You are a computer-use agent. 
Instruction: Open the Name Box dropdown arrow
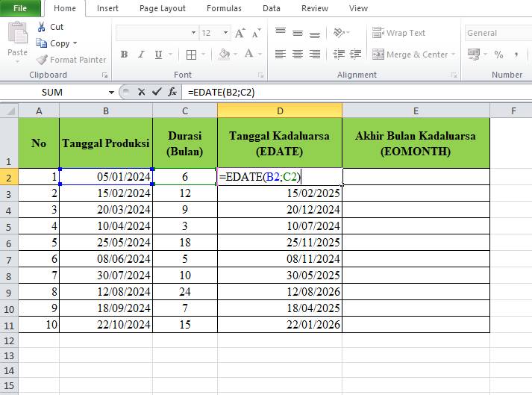tap(111, 93)
